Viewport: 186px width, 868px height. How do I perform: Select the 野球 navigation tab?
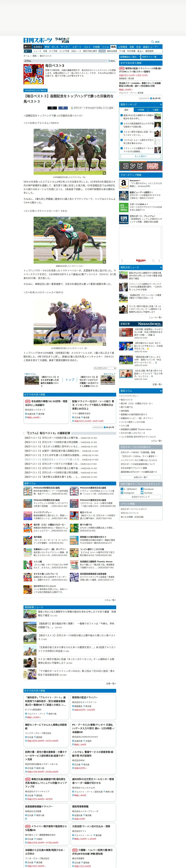[47, 47]
